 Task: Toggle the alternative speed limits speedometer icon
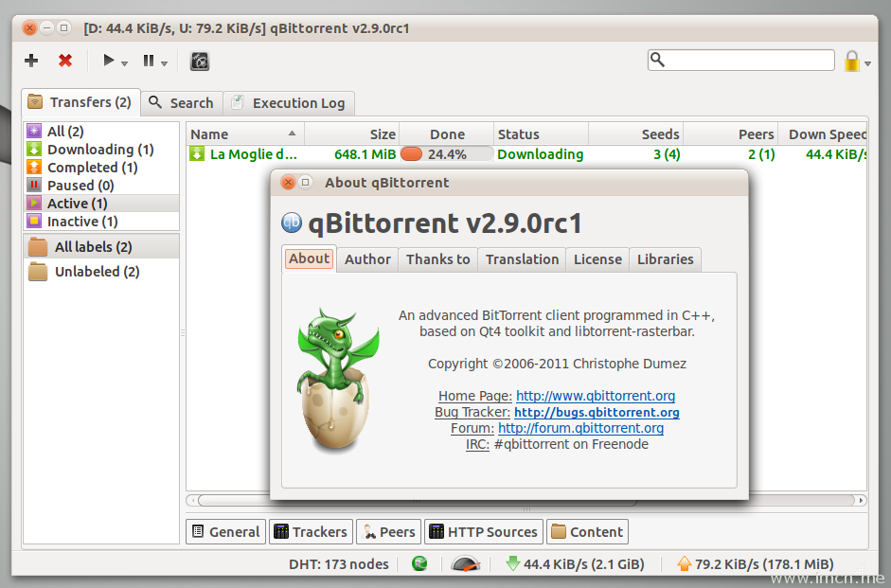pyautogui.click(x=466, y=563)
